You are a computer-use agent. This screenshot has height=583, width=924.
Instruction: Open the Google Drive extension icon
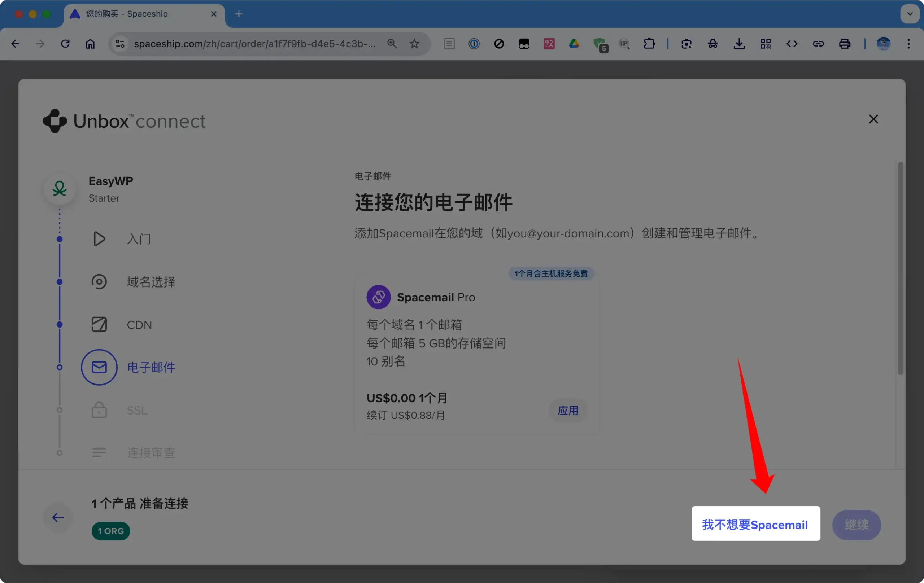click(x=574, y=44)
